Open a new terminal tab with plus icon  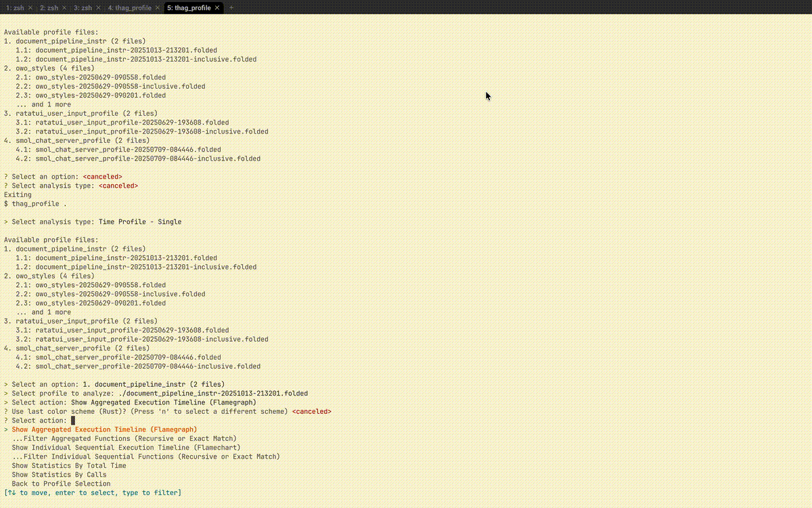click(x=231, y=7)
